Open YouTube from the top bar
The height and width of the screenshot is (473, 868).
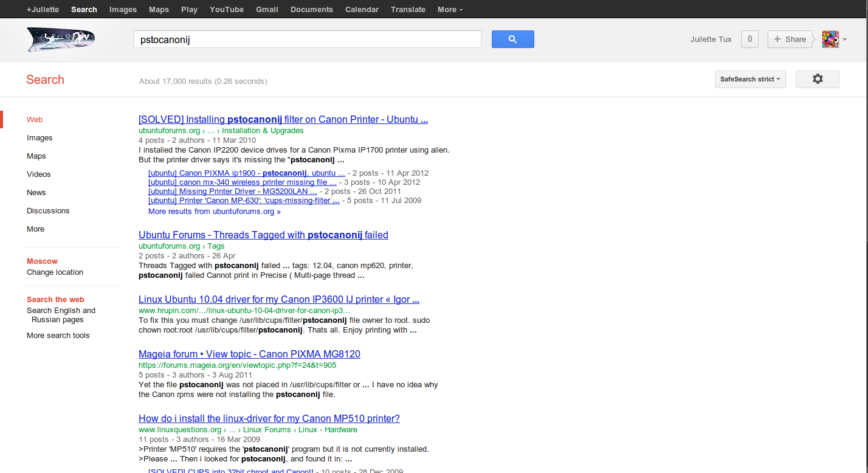[x=227, y=9]
